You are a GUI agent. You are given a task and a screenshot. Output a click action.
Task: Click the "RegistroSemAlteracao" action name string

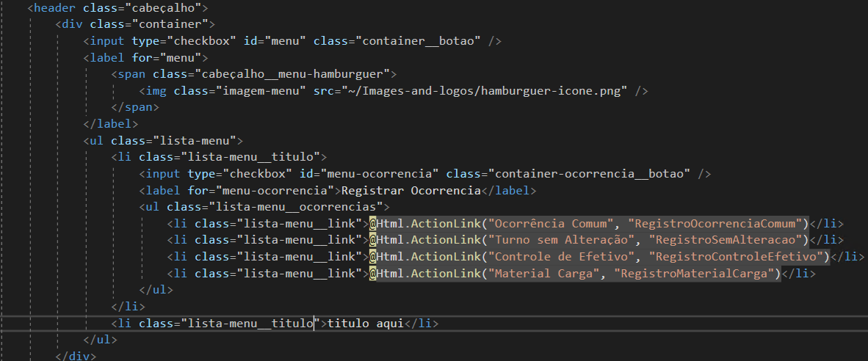point(726,240)
